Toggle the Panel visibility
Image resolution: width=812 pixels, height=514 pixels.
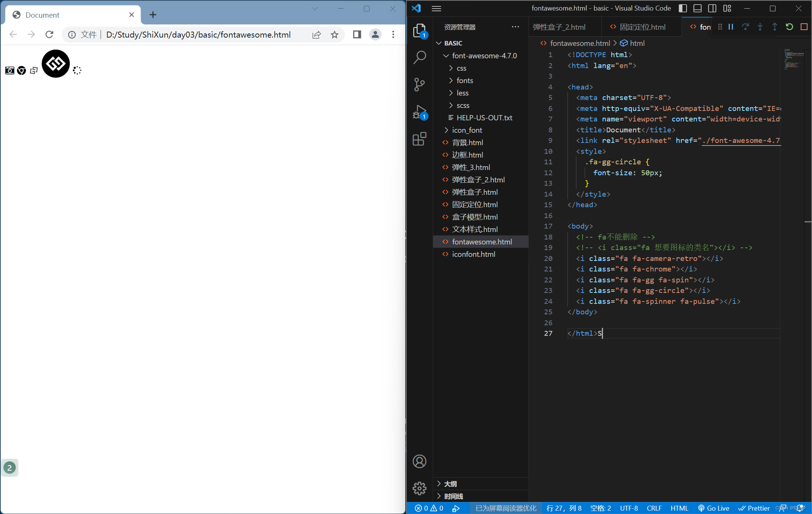point(697,8)
